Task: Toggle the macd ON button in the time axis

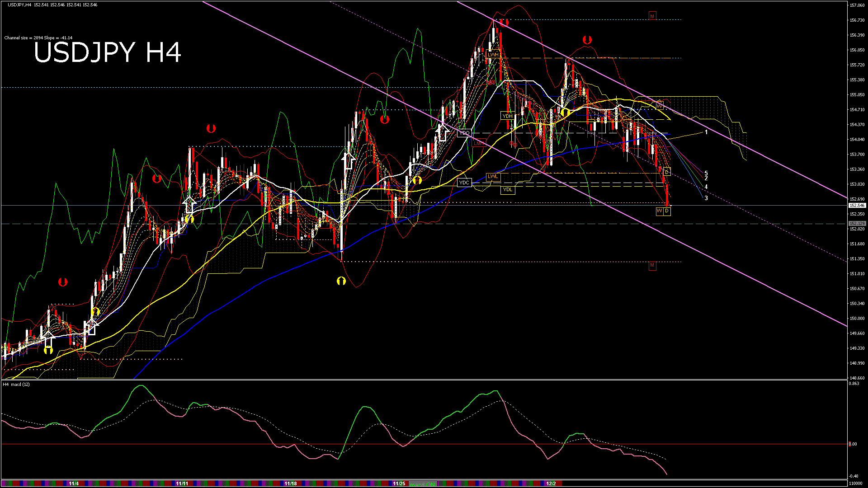Action: (x=423, y=483)
